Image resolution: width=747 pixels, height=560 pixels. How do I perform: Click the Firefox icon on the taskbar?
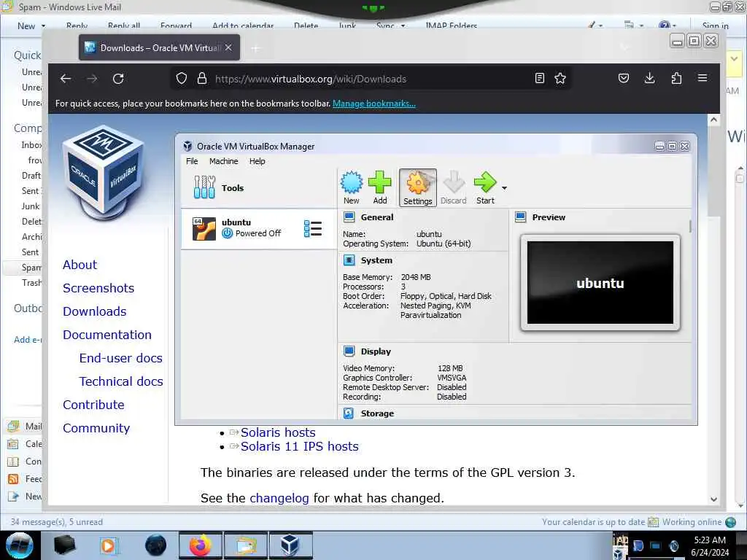(200, 545)
